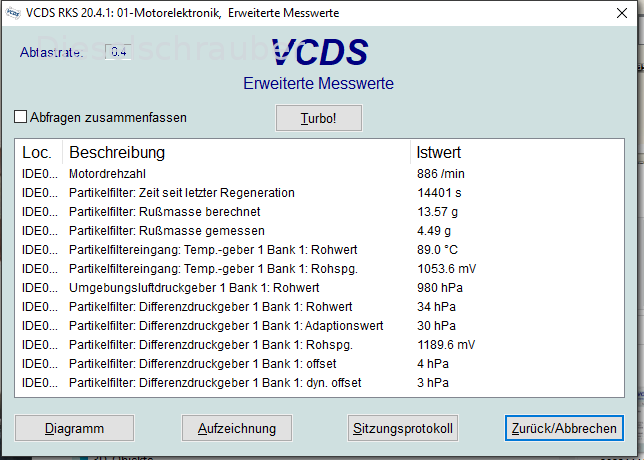Select Partikelfiltereingang Temp.-geber Rohspg. row
Viewport: 644px width, 460px height.
point(320,269)
